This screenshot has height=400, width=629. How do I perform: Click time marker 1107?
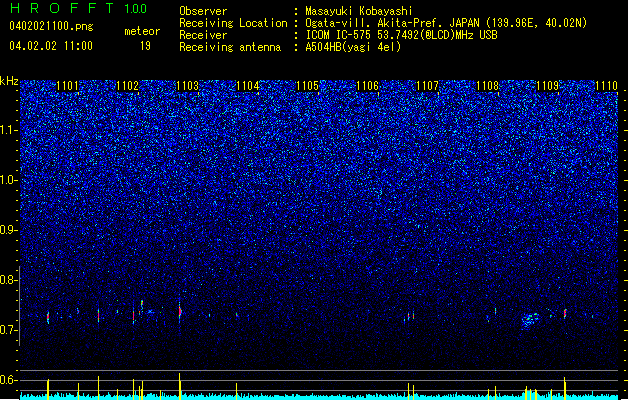(x=427, y=86)
